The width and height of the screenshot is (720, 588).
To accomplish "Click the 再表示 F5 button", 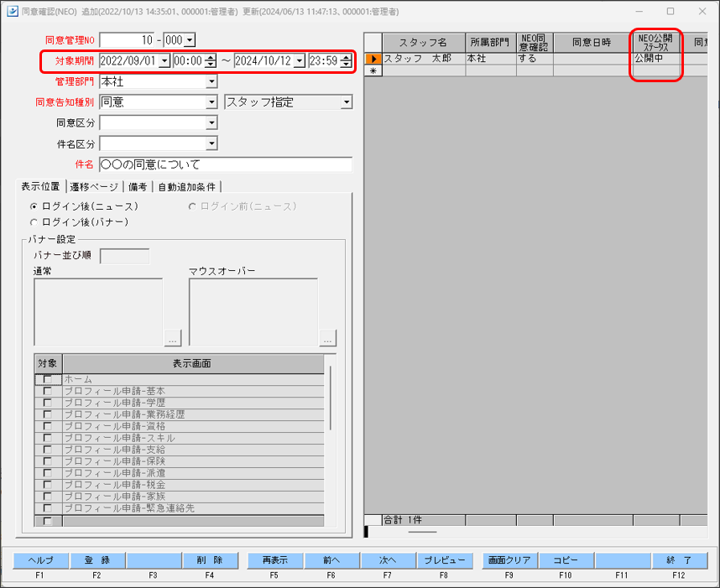I will [275, 560].
